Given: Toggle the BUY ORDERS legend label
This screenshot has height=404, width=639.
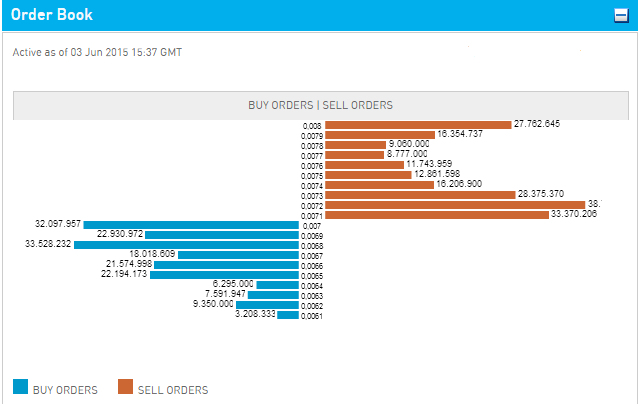Looking at the screenshot, I should point(65,389).
